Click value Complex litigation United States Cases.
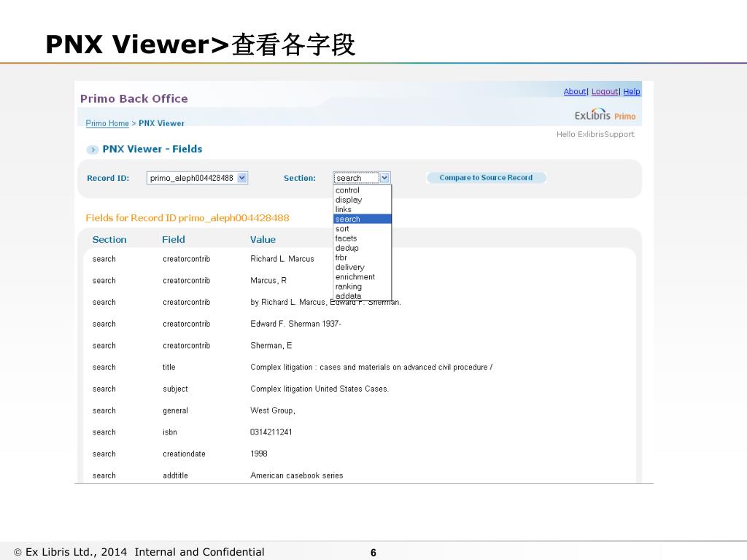The height and width of the screenshot is (560, 747). point(320,389)
